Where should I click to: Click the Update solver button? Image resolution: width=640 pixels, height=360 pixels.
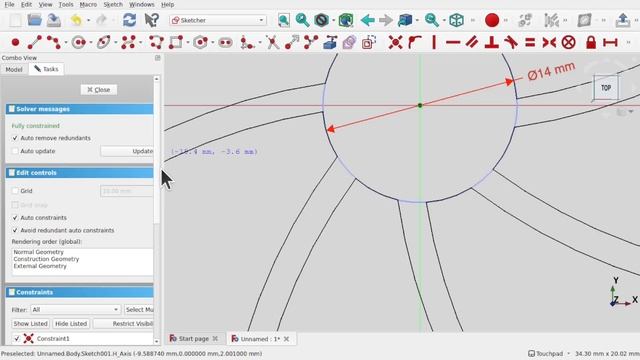[127, 151]
